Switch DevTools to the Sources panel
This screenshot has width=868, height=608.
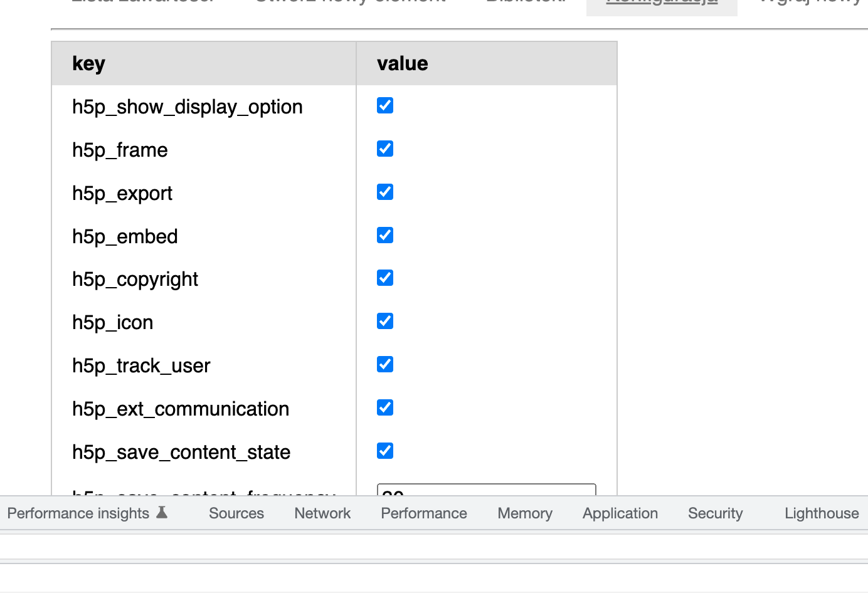click(x=236, y=513)
